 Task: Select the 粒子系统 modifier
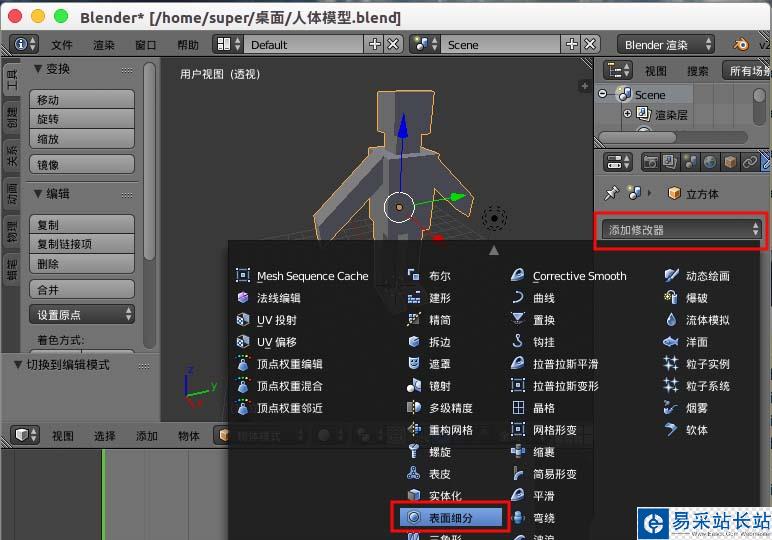pyautogui.click(x=697, y=386)
